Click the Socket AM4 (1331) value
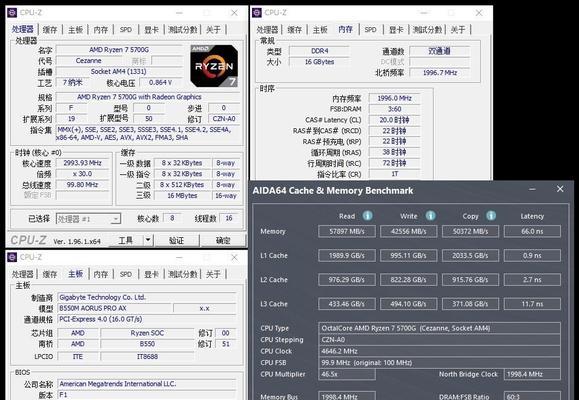The image size is (579, 400). coord(119,71)
